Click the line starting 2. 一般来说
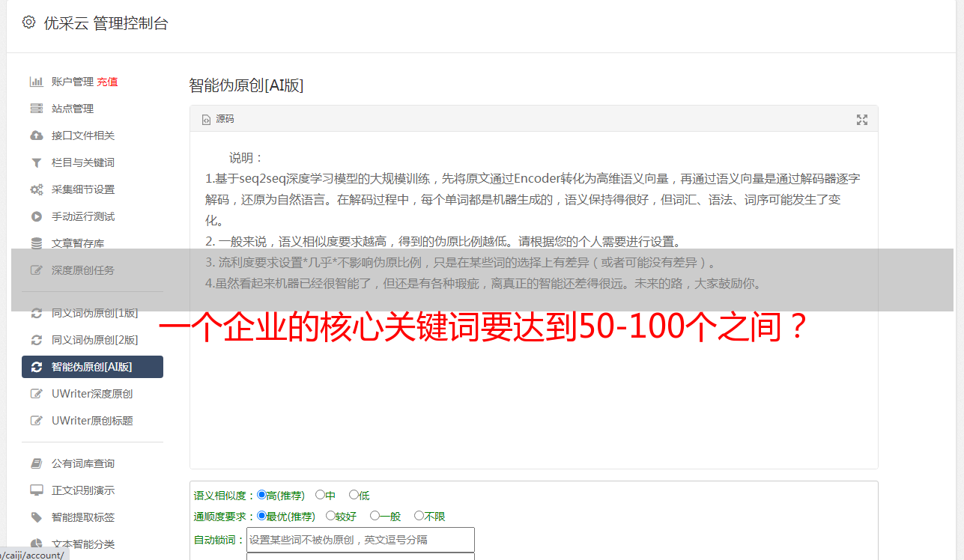Screen dimensions: 964x560 point(443,242)
